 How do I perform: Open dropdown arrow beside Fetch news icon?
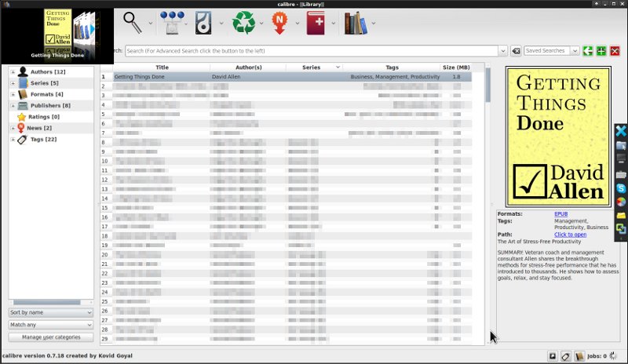(x=298, y=24)
